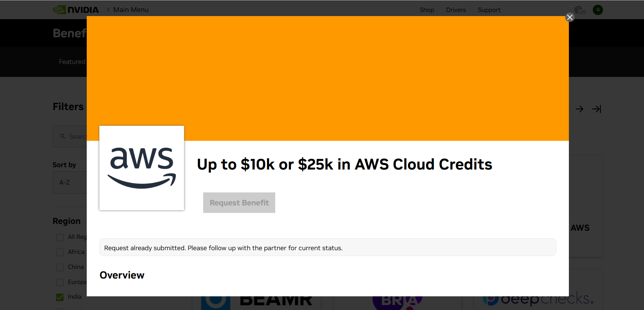Image resolution: width=644 pixels, height=310 pixels.
Task: Open the Support menu item
Action: tap(489, 10)
